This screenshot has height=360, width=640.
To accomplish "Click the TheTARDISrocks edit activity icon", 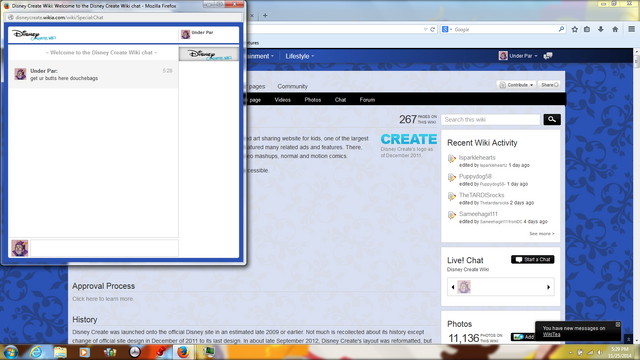I will click(x=451, y=197).
